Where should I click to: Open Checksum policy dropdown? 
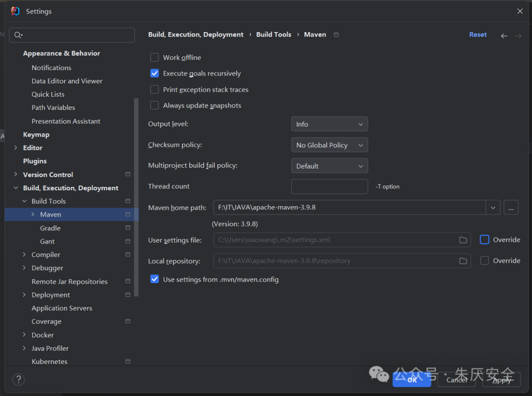tap(330, 145)
